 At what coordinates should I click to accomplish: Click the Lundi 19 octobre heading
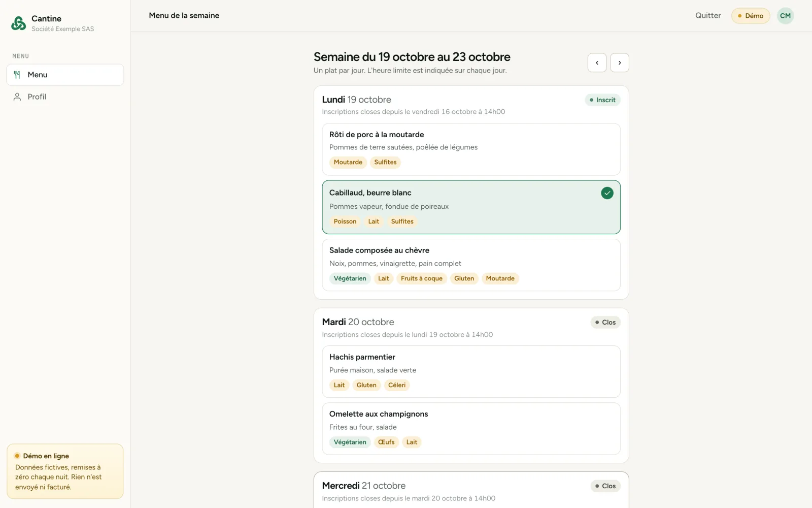357,100
